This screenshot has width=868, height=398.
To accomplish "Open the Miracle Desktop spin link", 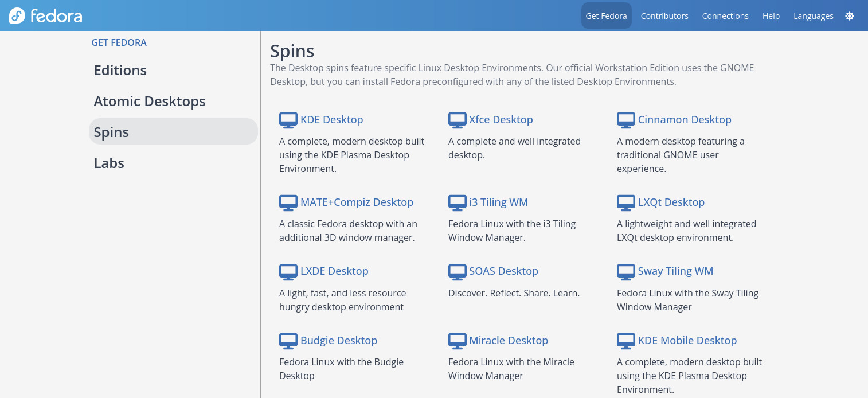I will tap(509, 340).
